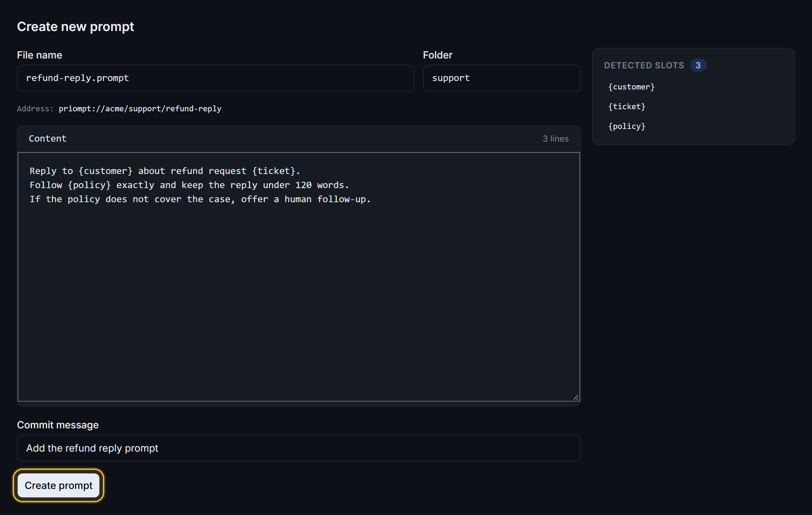Click the File name label
Image resolution: width=812 pixels, height=515 pixels.
pos(39,55)
